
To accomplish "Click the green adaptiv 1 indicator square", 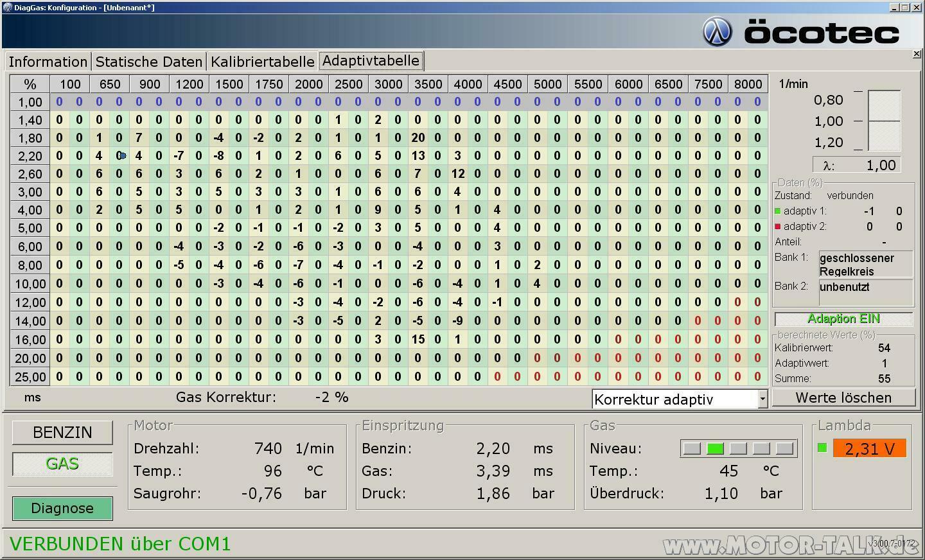I will 778,211.
